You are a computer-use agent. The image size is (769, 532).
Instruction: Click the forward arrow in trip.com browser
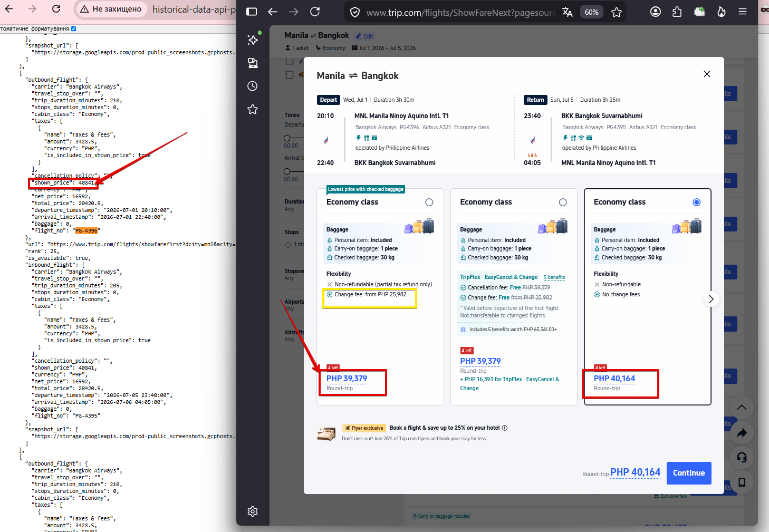(x=294, y=12)
